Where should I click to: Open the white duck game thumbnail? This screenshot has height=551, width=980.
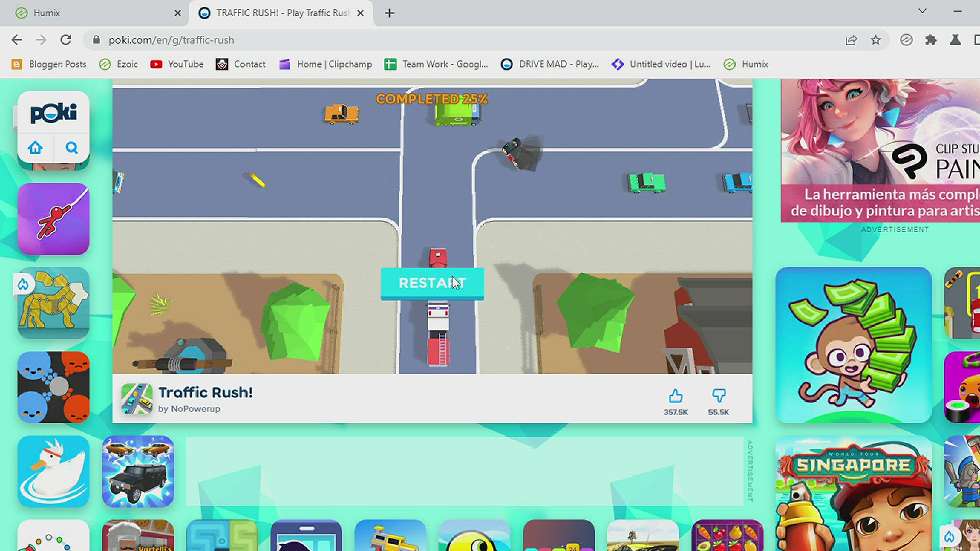[54, 471]
